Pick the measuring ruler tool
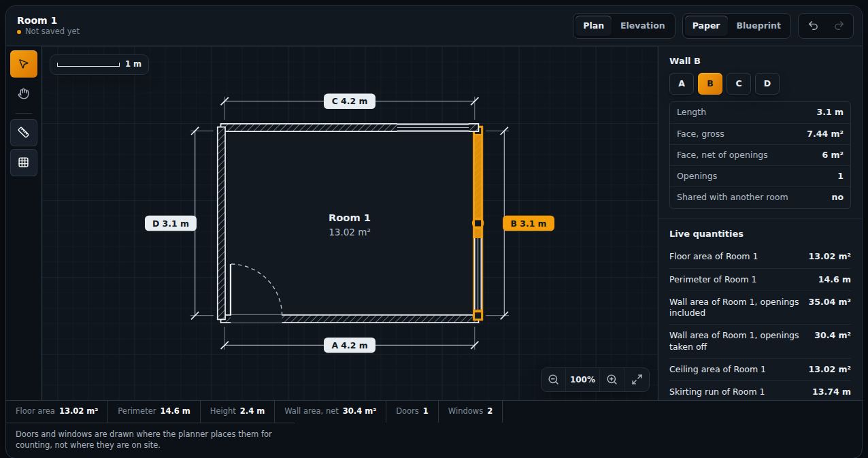This screenshot has height=458, width=868. pos(24,133)
